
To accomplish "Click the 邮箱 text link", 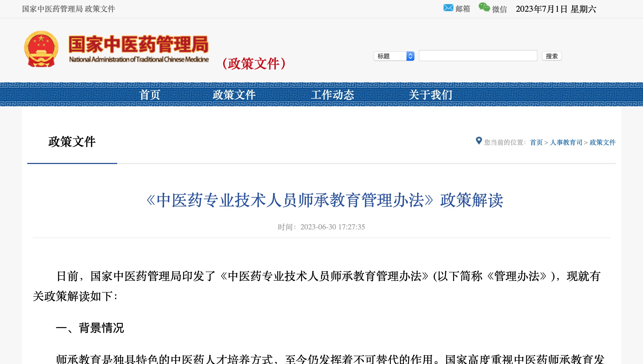I will [463, 9].
